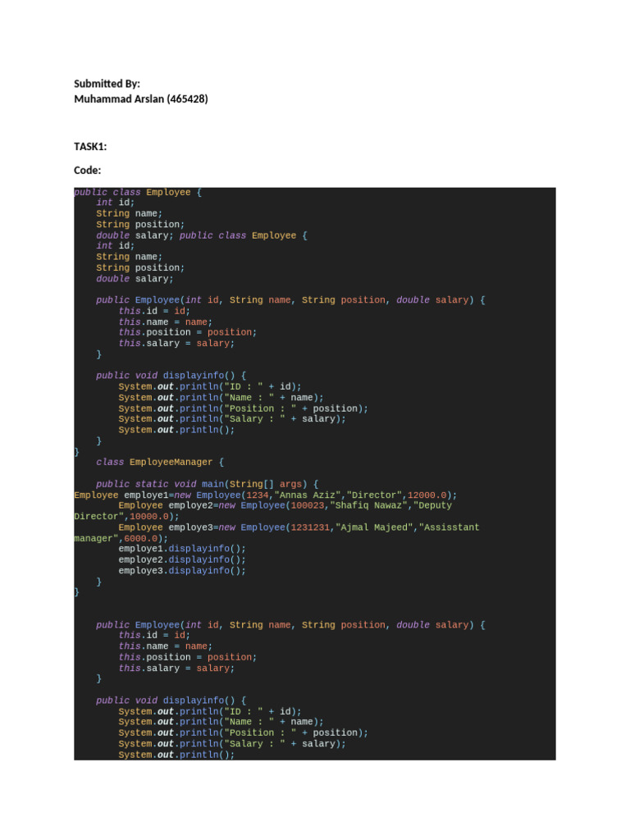Click the line "double salary; public class Employee {"
Viewport: 630px width, 840px height.
point(202,235)
